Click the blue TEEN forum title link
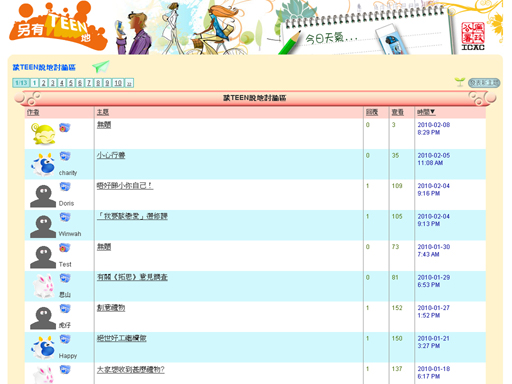512x384 pixels. pos(44,67)
